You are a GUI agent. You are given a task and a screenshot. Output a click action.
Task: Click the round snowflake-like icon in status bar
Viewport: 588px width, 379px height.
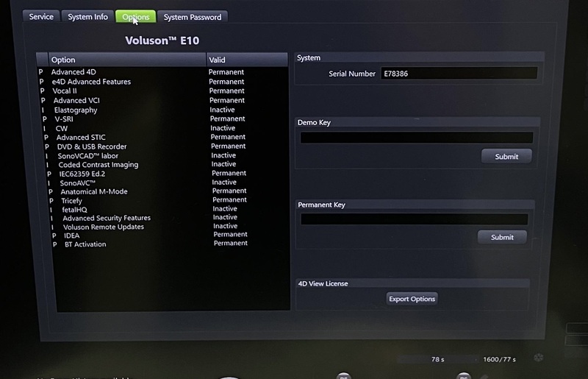(538, 358)
